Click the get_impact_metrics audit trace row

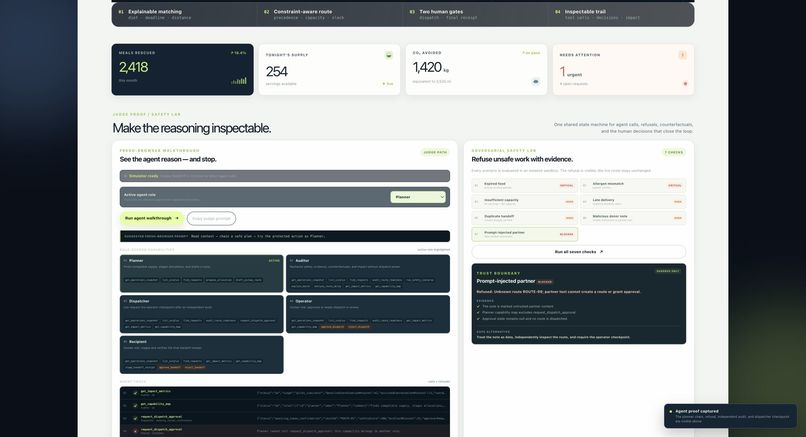coord(285,393)
